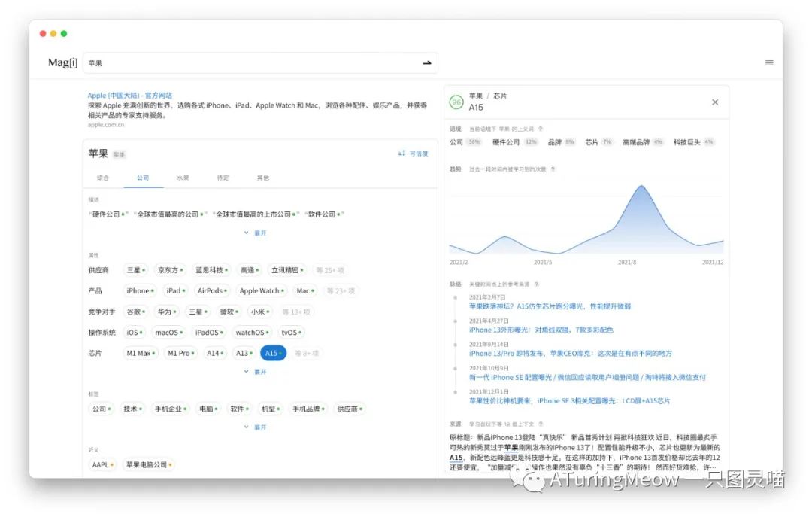Show more products via 等 23+ 项
This screenshot has height=517, width=812.
pos(341,291)
